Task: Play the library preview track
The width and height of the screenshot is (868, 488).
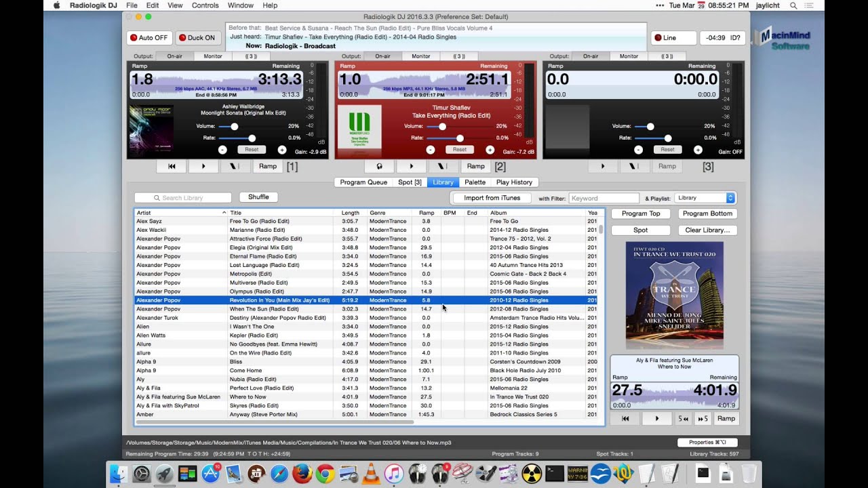Action: point(656,419)
